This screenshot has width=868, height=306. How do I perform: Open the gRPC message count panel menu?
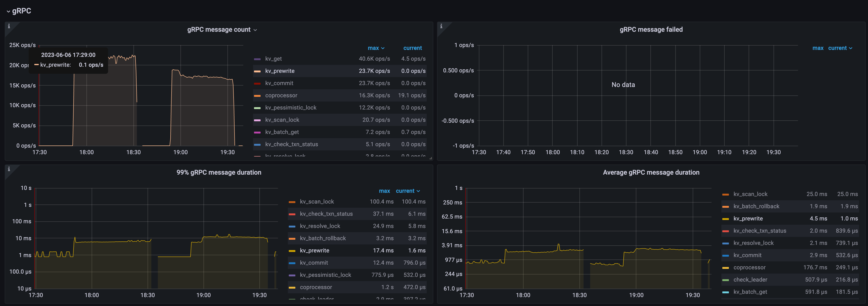256,30
